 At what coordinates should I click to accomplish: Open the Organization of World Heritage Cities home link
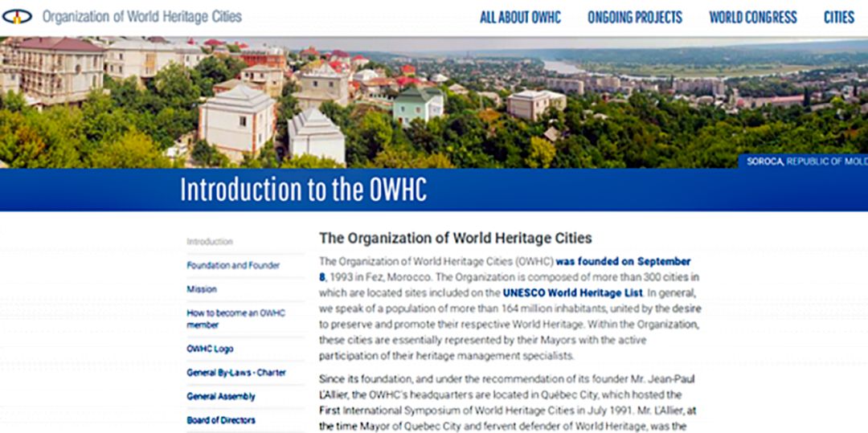pos(142,17)
